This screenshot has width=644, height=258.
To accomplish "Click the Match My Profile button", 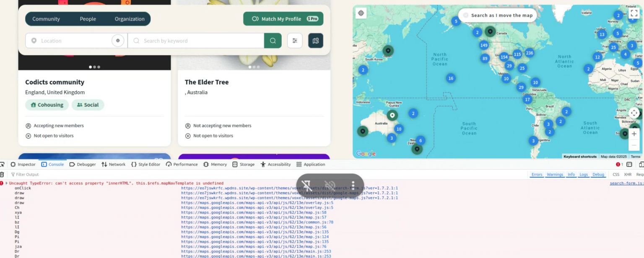I will tap(283, 19).
